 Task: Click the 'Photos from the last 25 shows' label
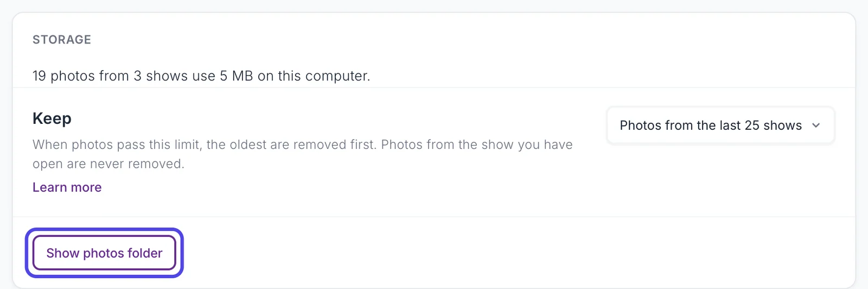coord(711,125)
